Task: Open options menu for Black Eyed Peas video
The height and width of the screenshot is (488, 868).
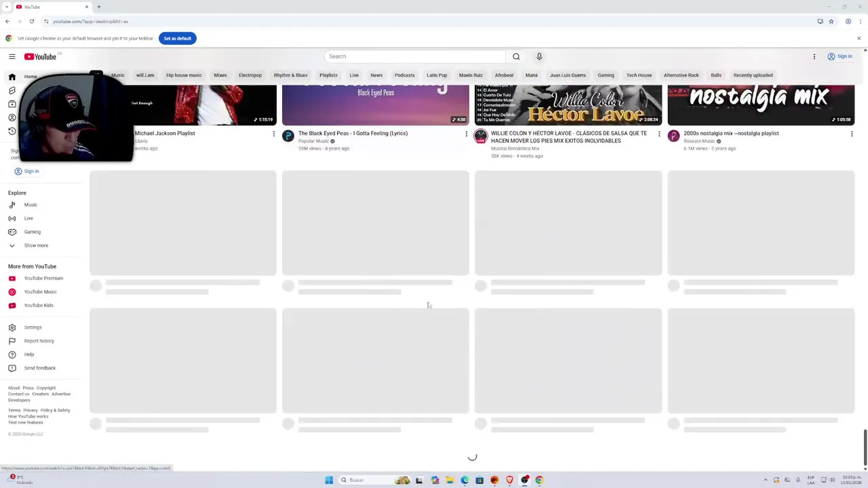Action: tap(466, 134)
